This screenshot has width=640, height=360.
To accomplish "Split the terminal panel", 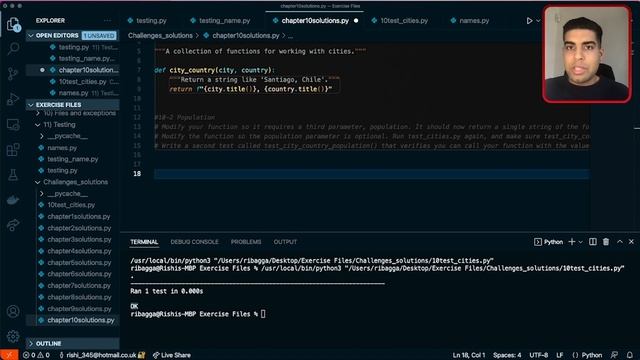I will pyautogui.click(x=593, y=242).
